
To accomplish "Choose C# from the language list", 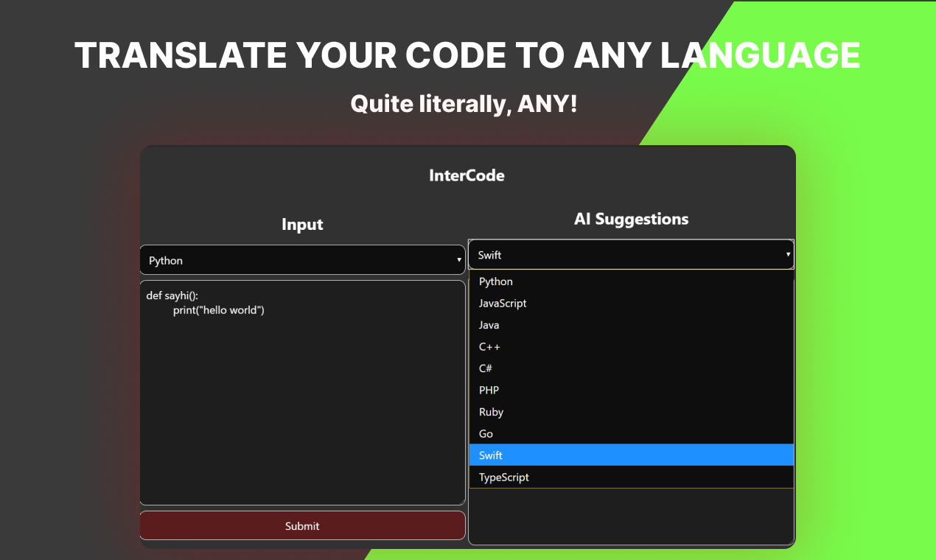I will coord(631,368).
